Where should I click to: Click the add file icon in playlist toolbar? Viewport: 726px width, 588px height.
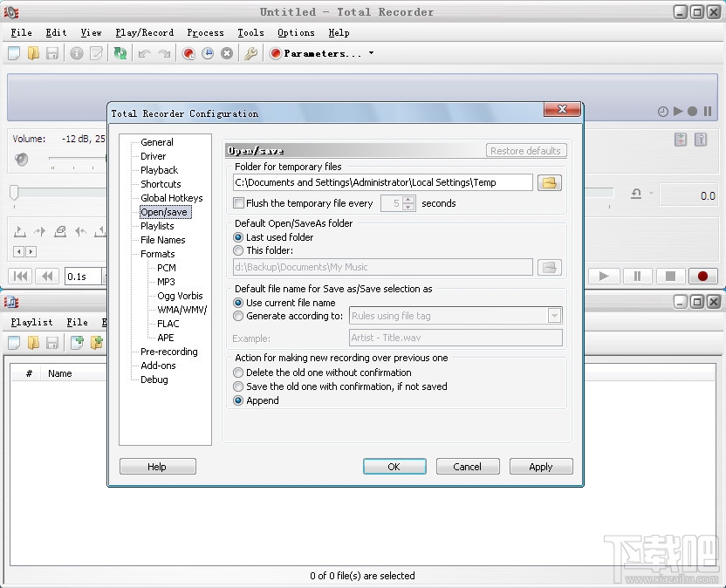[77, 343]
